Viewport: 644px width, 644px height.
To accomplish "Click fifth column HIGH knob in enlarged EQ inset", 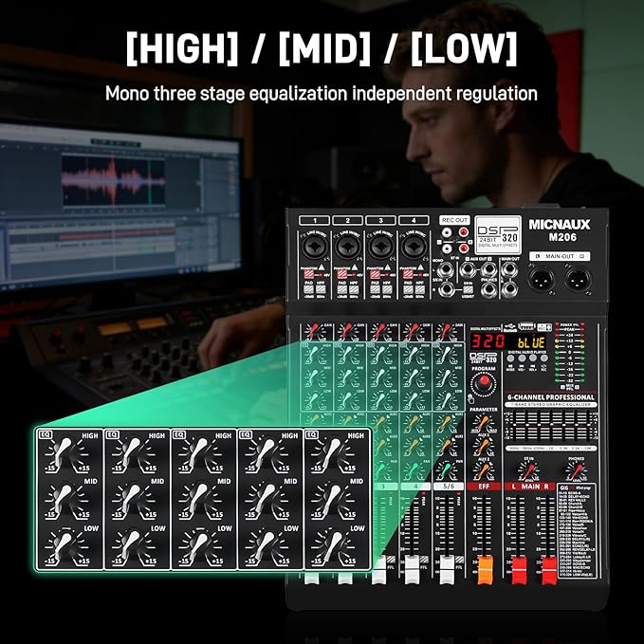I will click(x=333, y=454).
